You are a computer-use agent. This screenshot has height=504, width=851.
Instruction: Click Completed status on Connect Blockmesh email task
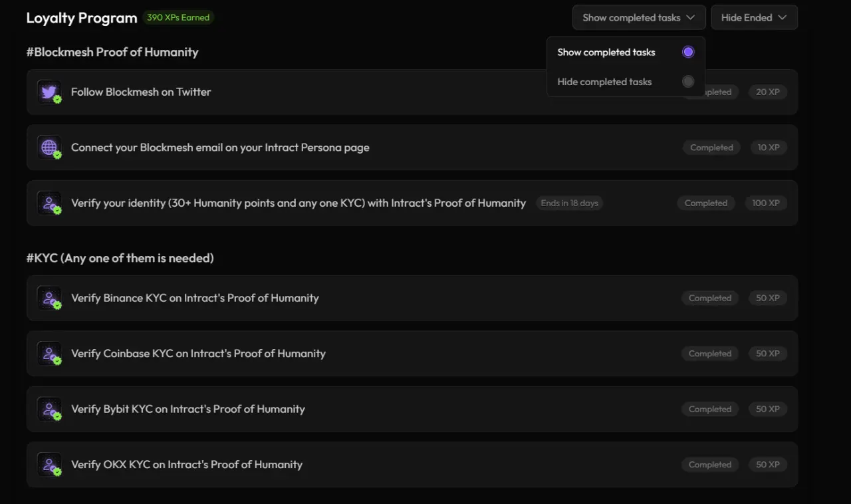[711, 148]
